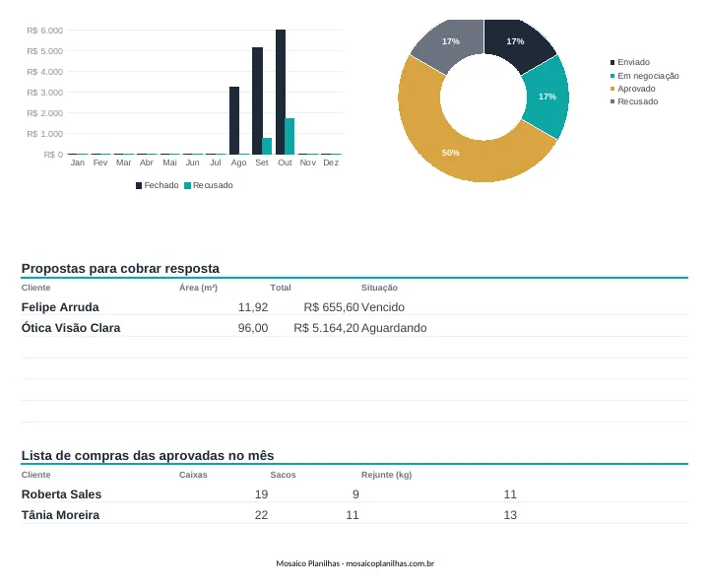Click the Total column header
The width and height of the screenshot is (708, 588).
(x=281, y=288)
